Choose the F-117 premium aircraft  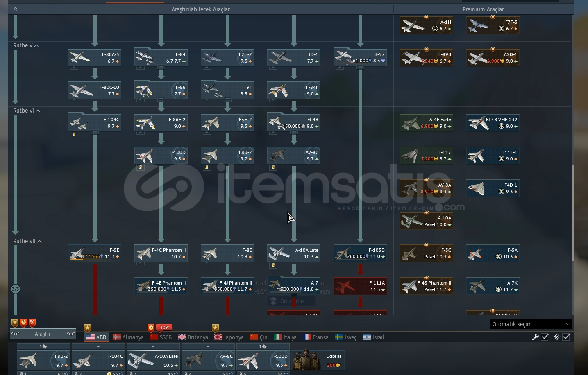point(427,156)
